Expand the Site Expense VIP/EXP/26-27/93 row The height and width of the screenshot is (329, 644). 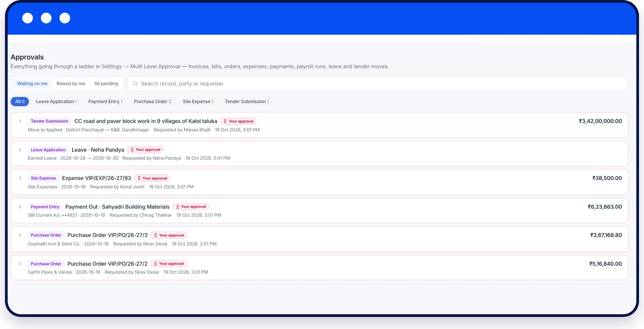click(x=20, y=178)
